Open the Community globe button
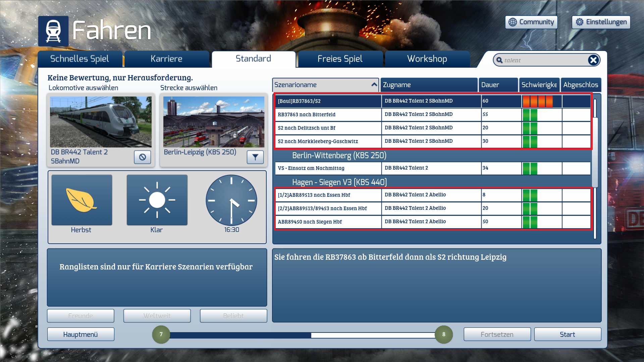The height and width of the screenshot is (362, 644). (x=531, y=22)
